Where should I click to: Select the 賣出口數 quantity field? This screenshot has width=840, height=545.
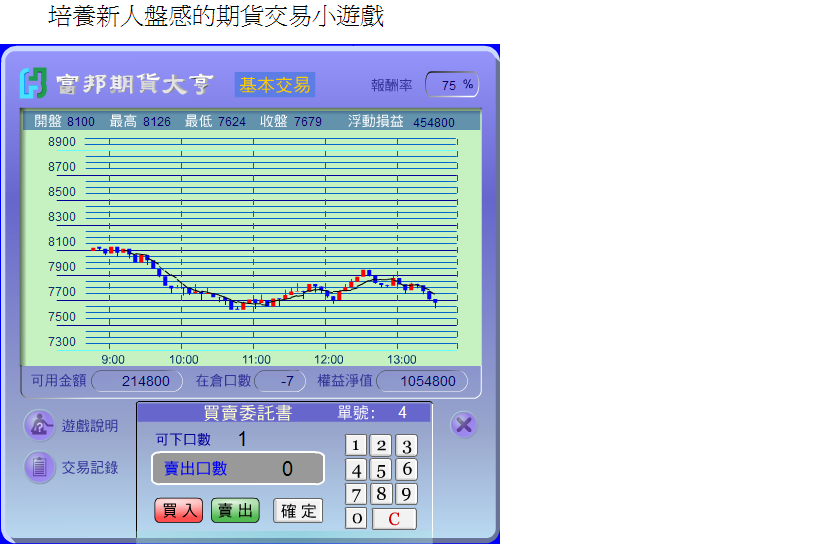pyautogui.click(x=238, y=469)
